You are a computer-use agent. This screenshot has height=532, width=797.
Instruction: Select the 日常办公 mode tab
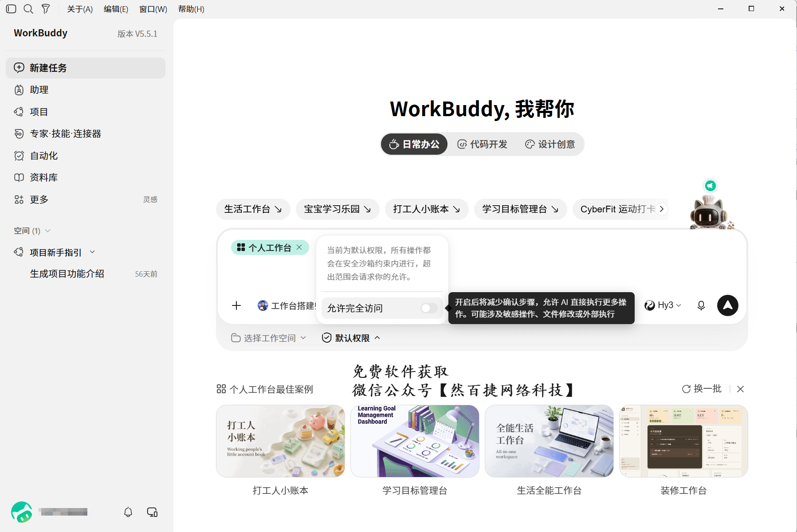(x=414, y=144)
